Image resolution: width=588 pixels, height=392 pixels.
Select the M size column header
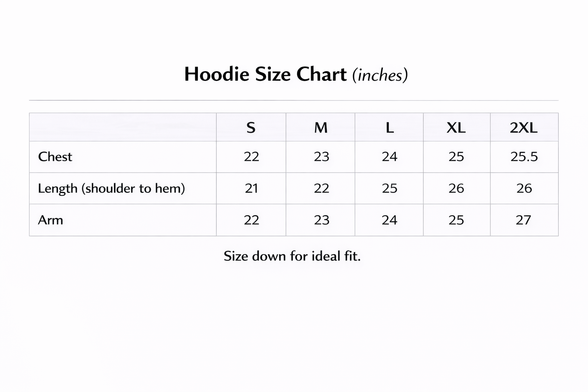click(321, 127)
